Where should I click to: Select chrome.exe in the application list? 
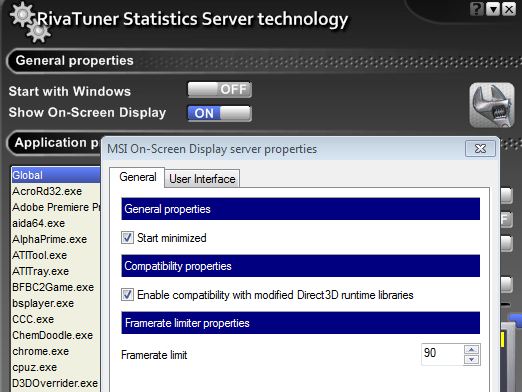pos(56,351)
